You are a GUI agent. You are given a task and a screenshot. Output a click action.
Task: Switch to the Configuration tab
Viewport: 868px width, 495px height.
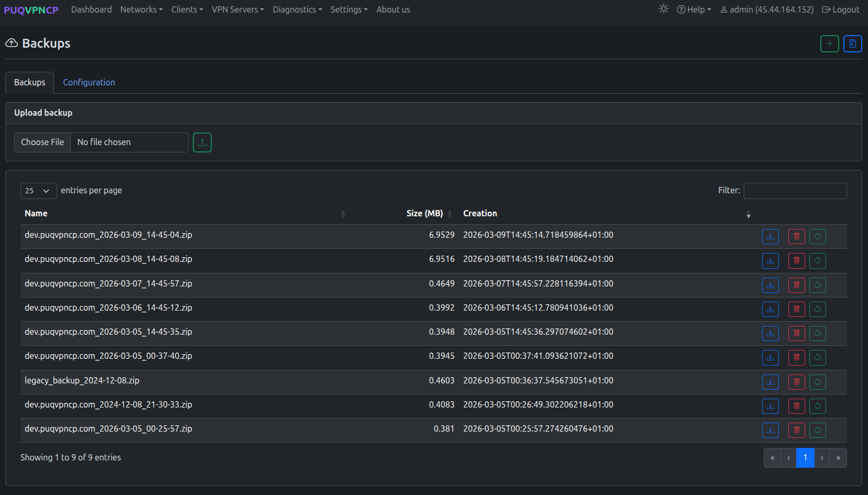(89, 82)
